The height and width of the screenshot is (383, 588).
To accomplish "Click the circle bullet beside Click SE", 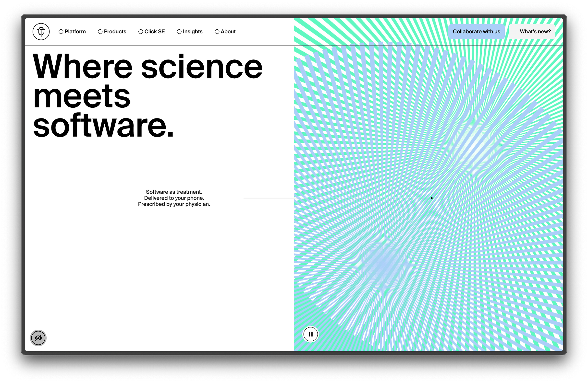I will (141, 32).
